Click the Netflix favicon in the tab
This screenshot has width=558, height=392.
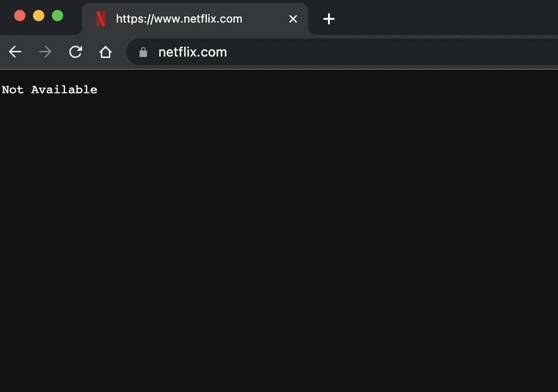[101, 19]
